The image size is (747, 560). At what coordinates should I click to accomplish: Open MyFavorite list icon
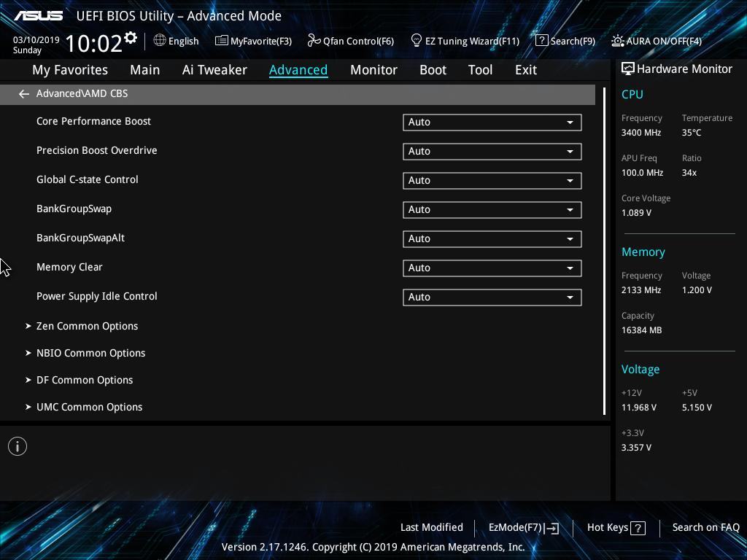221,41
